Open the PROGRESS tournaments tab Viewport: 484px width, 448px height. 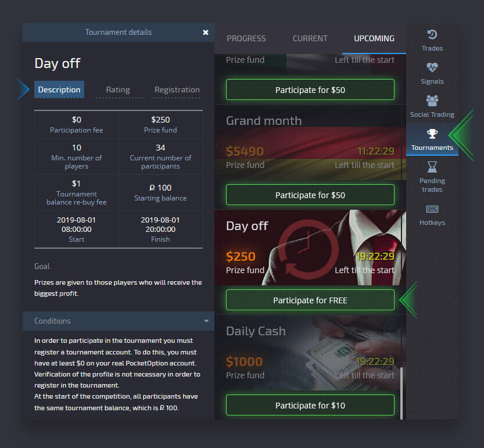point(246,38)
